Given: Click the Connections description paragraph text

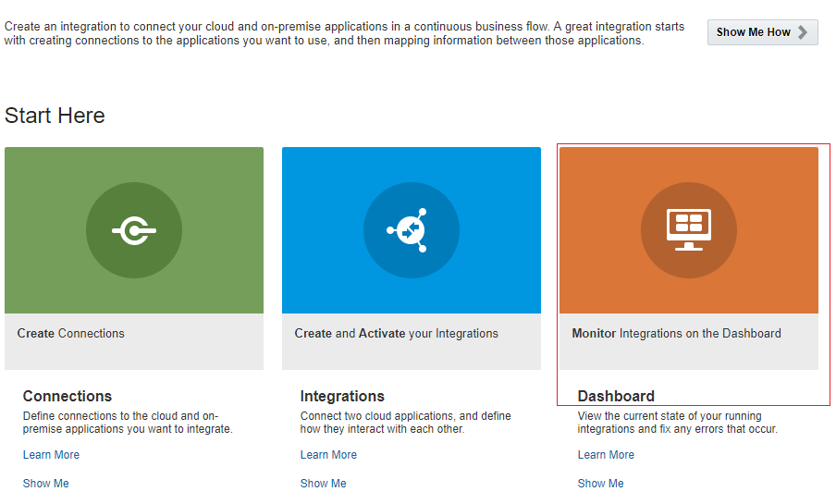Looking at the screenshot, I should click(x=128, y=423).
